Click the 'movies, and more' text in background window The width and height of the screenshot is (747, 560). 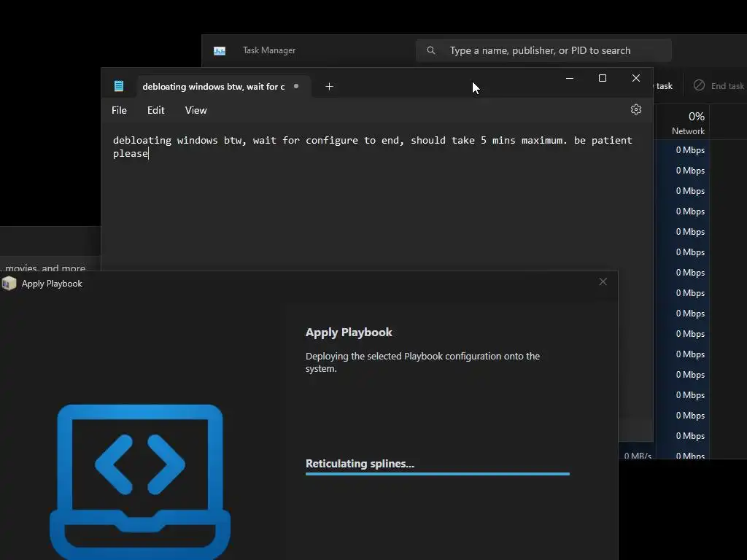[45, 268]
